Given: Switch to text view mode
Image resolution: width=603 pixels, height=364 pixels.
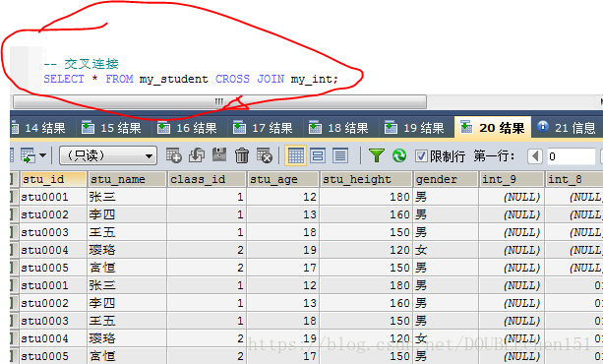Looking at the screenshot, I should tap(340, 155).
